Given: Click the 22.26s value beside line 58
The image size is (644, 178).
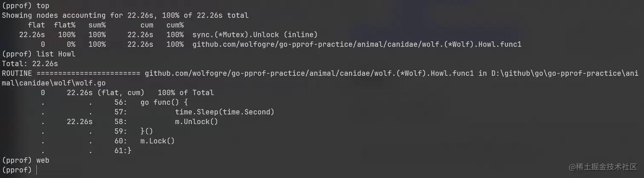Looking at the screenshot, I should click(x=80, y=121).
